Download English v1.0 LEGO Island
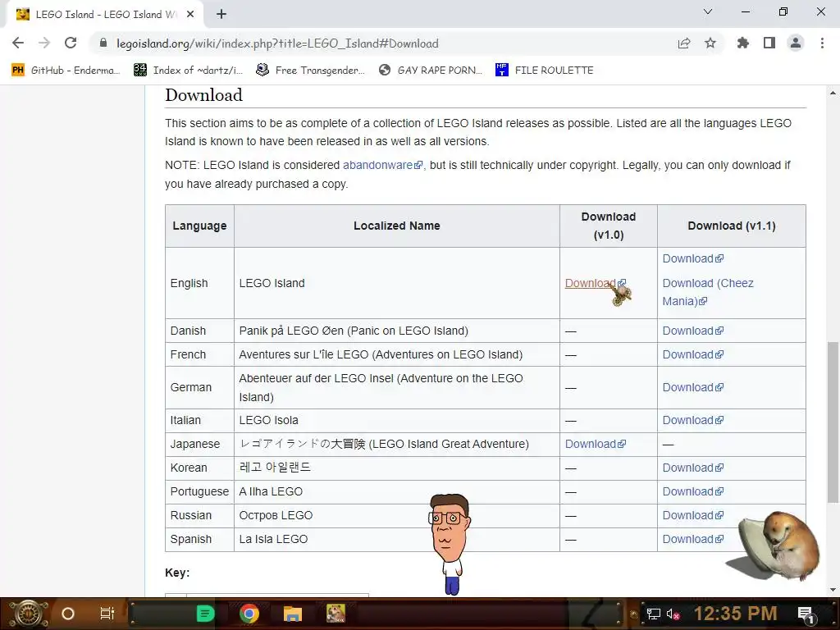 [596, 283]
